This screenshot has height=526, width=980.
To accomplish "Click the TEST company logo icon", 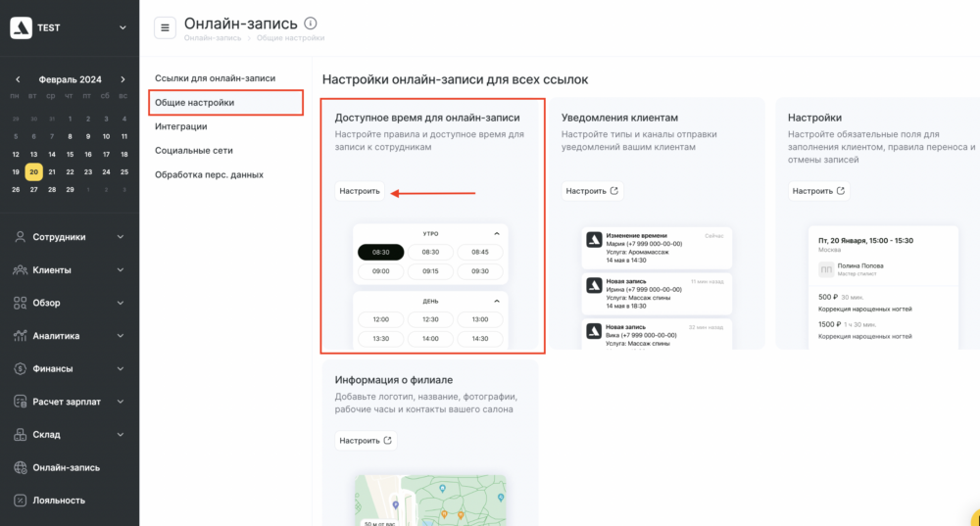I will coord(22,27).
